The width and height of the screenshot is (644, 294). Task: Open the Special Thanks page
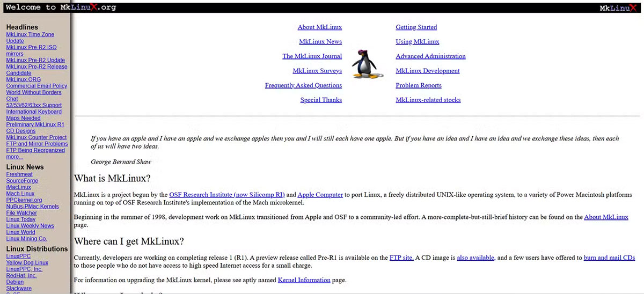pyautogui.click(x=321, y=100)
